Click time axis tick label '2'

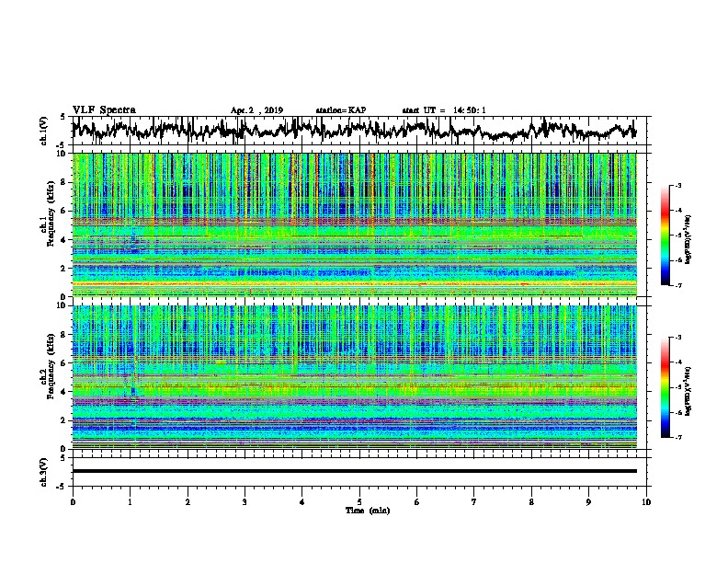point(188,502)
